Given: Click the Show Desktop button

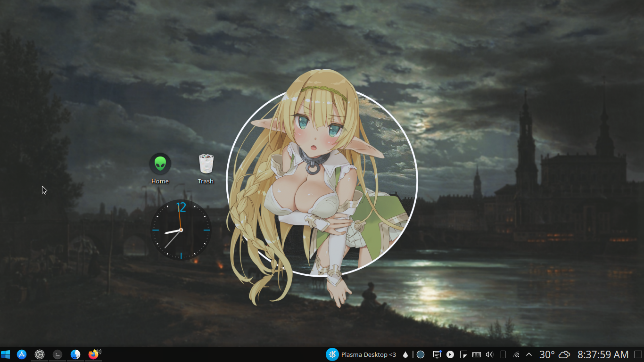Looking at the screenshot, I should pos(638,354).
